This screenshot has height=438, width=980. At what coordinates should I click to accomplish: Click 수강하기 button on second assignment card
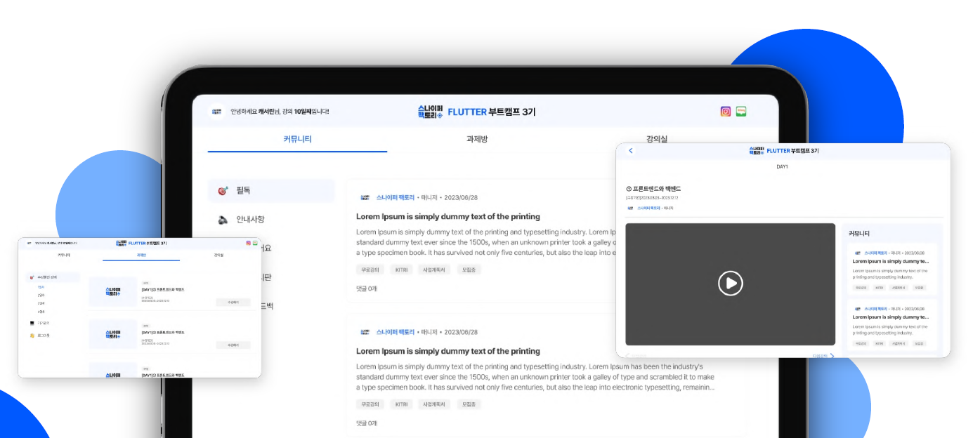233,345
